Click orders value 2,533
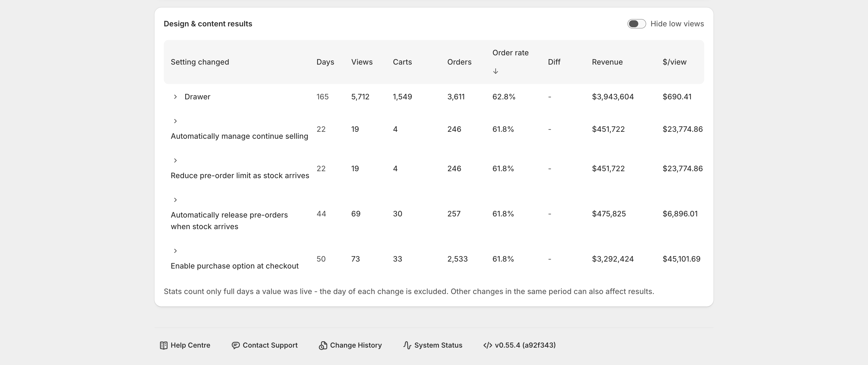The height and width of the screenshot is (365, 868). [x=457, y=259]
